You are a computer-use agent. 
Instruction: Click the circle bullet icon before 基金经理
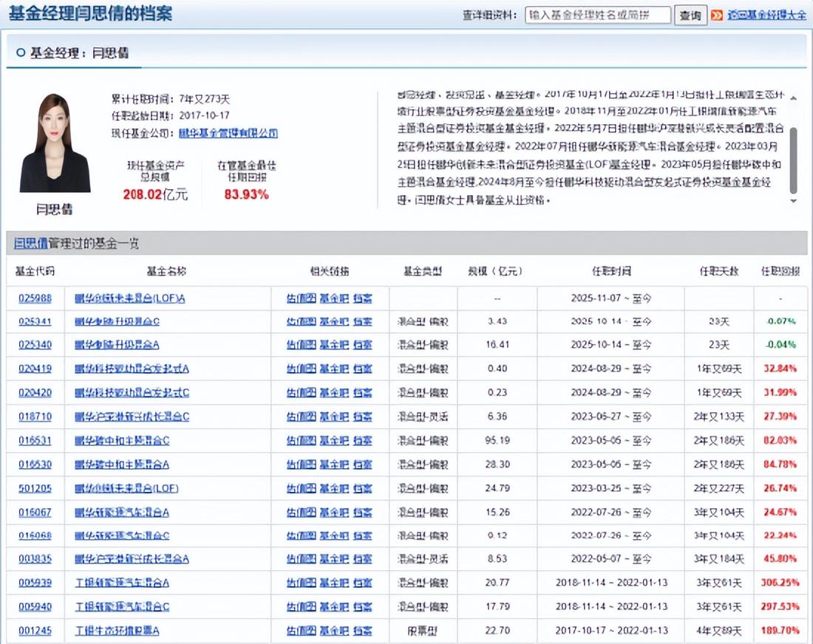20,53
